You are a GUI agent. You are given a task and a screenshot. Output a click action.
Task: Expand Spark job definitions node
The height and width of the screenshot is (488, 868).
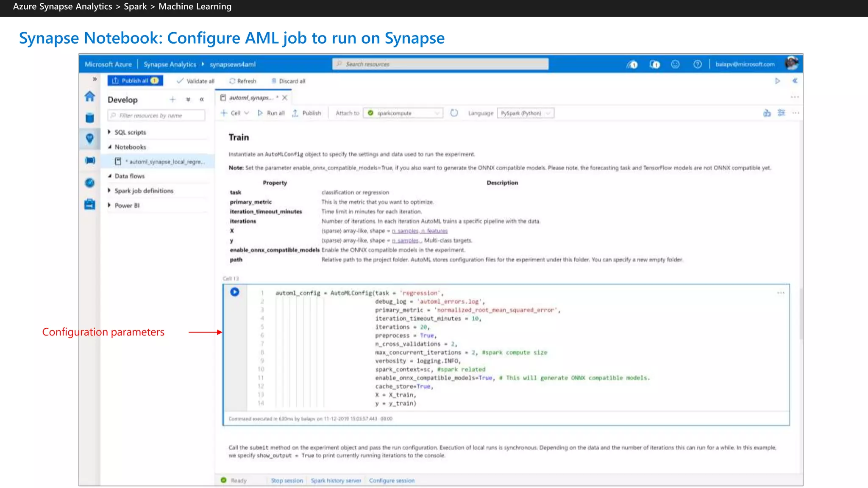point(109,191)
